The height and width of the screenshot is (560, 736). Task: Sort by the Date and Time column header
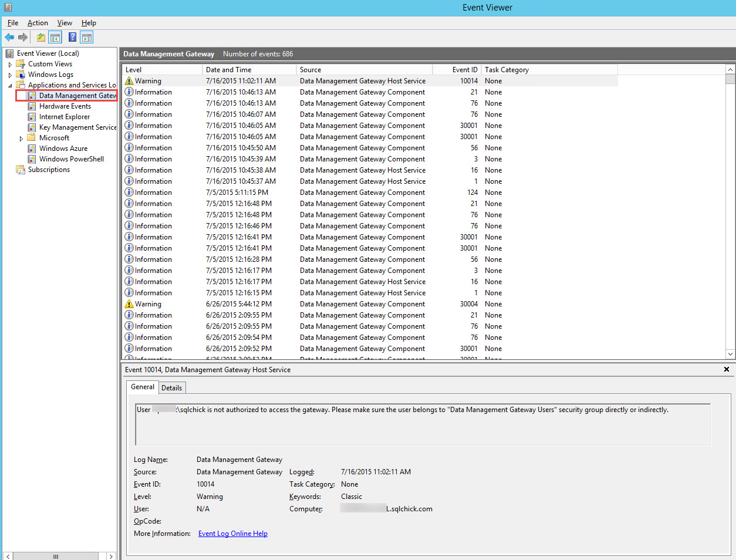(249, 70)
